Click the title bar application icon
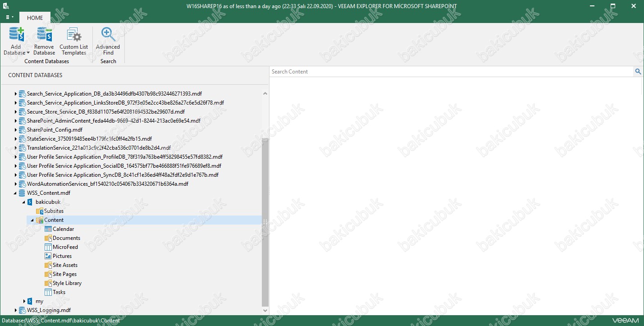Viewport: 644px width, 326px height. (x=6, y=6)
